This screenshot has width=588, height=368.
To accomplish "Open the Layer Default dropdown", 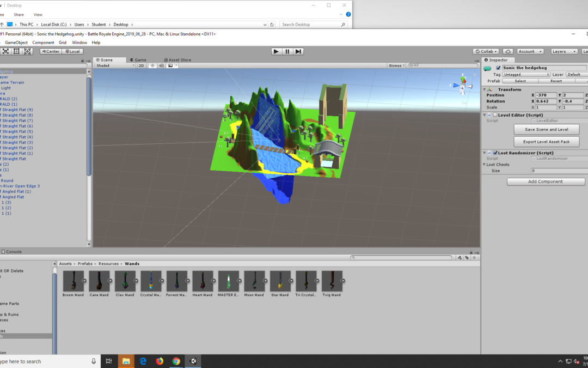I will [x=577, y=74].
